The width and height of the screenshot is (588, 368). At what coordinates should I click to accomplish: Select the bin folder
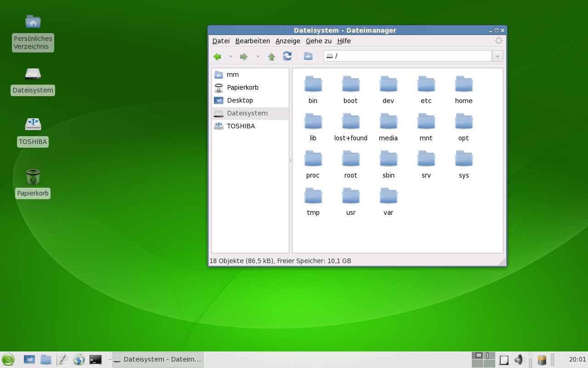click(313, 90)
